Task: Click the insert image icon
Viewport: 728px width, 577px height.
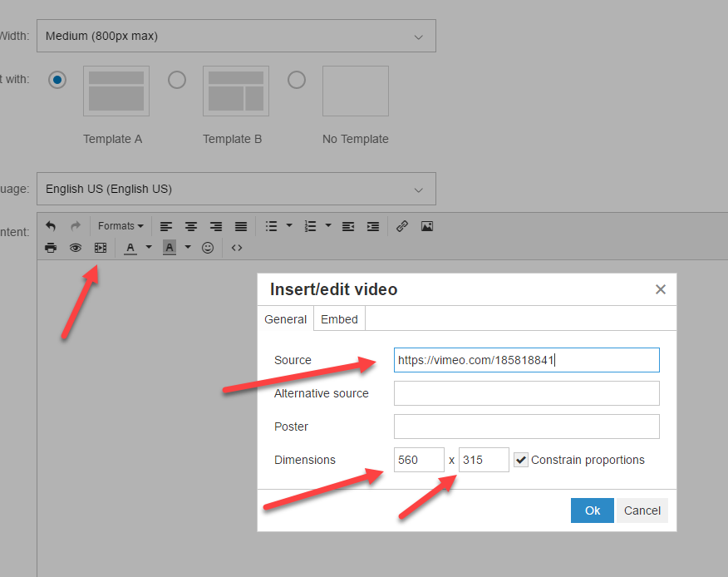Action: [x=427, y=226]
